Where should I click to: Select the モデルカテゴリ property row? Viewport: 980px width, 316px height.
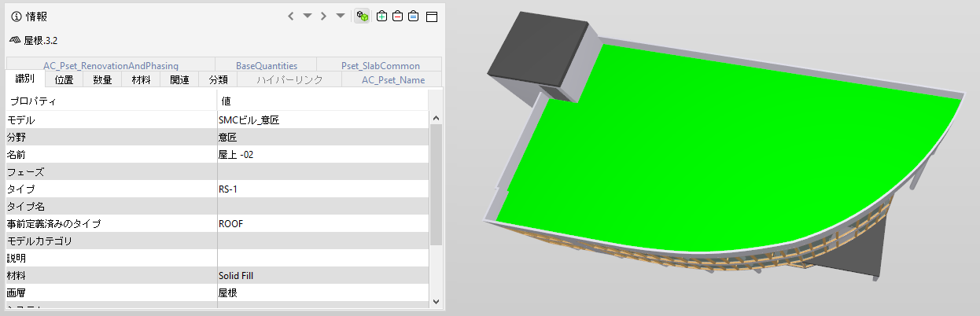(x=218, y=241)
